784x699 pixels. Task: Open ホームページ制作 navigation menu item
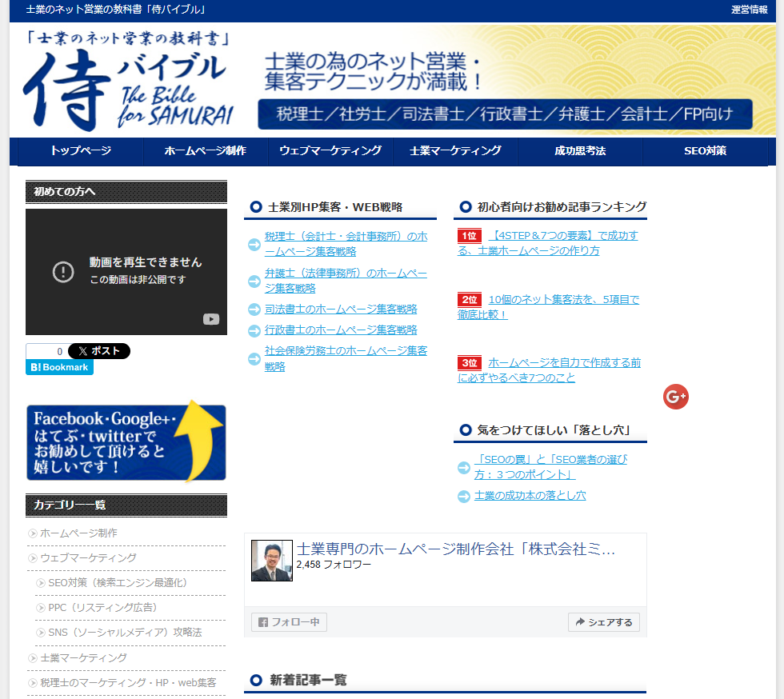pyautogui.click(x=206, y=151)
